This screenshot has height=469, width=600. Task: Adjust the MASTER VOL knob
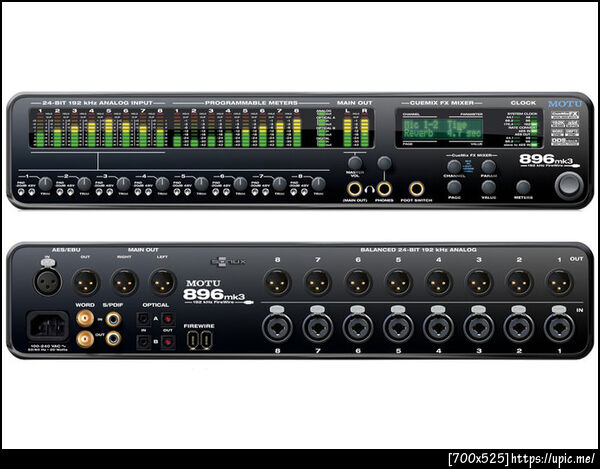(355, 163)
